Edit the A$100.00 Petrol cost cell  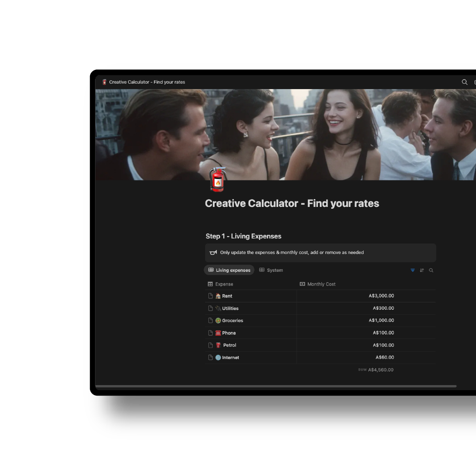pos(366,345)
